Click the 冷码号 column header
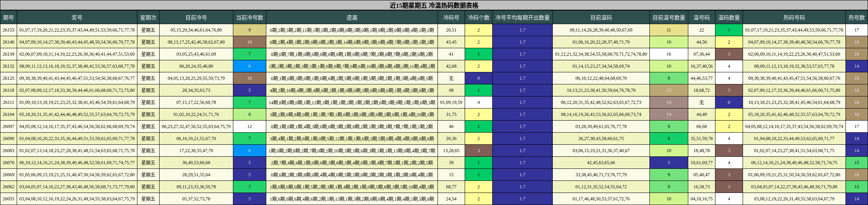This screenshot has height=205, width=868. (451, 18)
